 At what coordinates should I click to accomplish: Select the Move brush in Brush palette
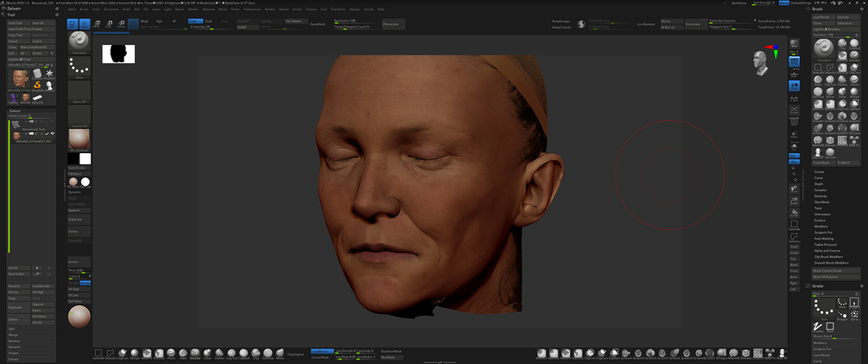(830, 92)
